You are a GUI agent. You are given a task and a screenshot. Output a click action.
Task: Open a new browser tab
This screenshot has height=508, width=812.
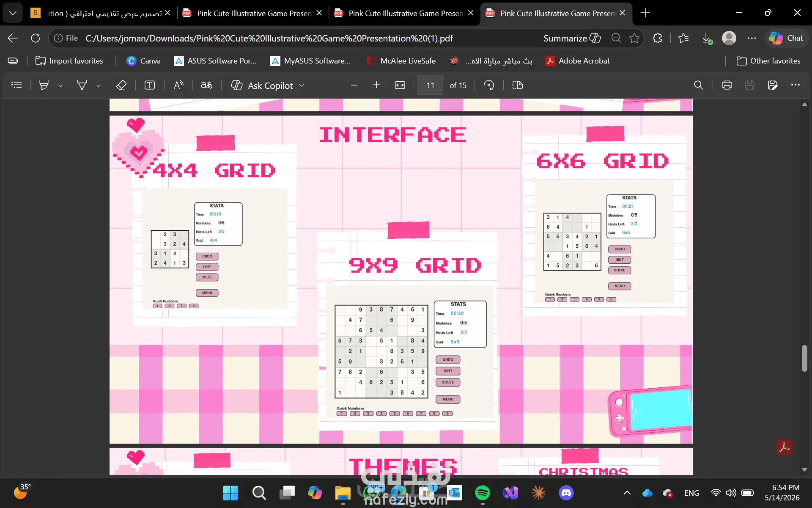pos(645,13)
